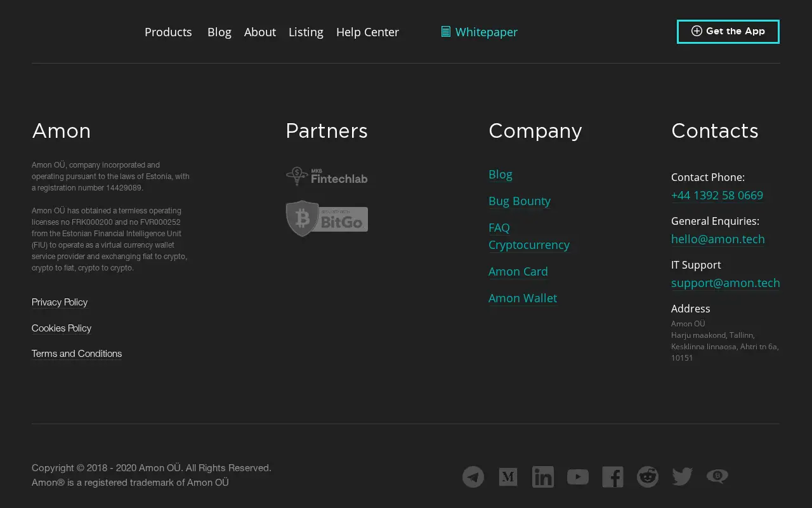Image resolution: width=812 pixels, height=508 pixels.
Task: Open the Privacy Policy link
Action: pos(60,302)
